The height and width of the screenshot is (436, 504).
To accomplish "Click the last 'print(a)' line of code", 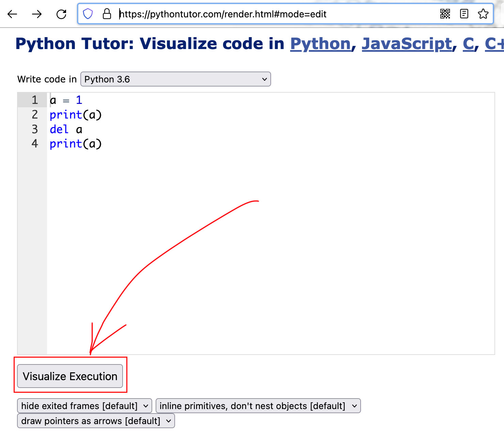I will pyautogui.click(x=76, y=144).
